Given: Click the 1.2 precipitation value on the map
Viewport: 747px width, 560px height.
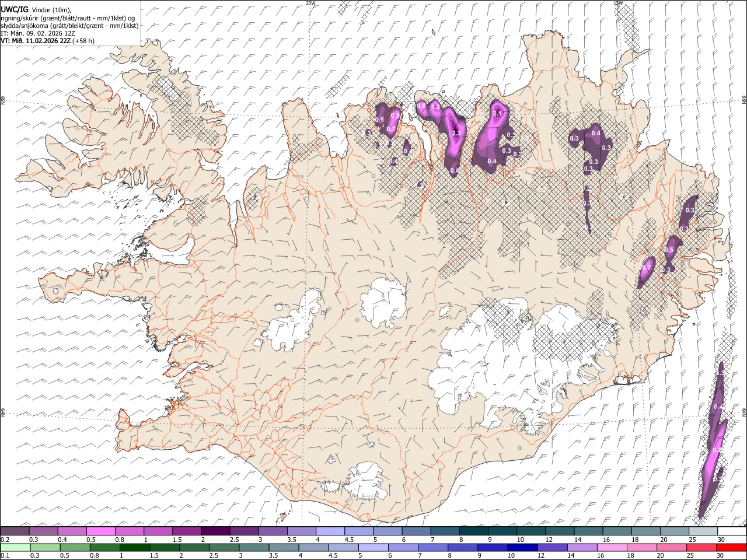Looking at the screenshot, I should (435, 107).
